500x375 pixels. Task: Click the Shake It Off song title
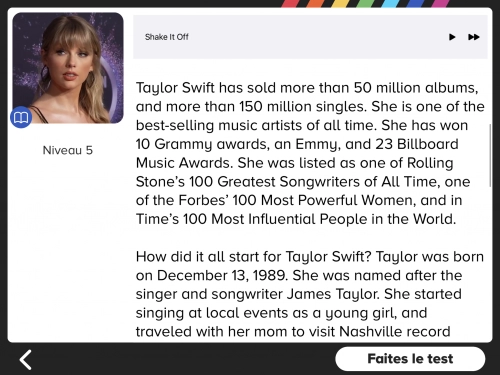coord(167,37)
